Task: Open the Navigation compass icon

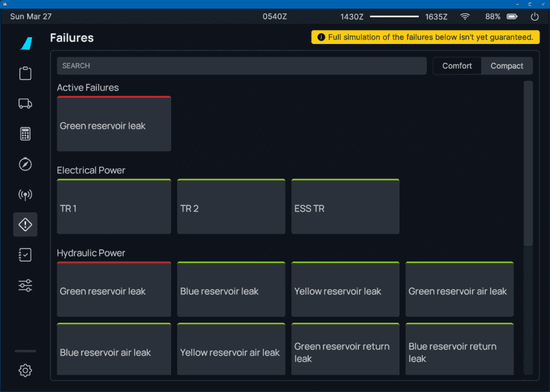Action: pyautogui.click(x=25, y=164)
